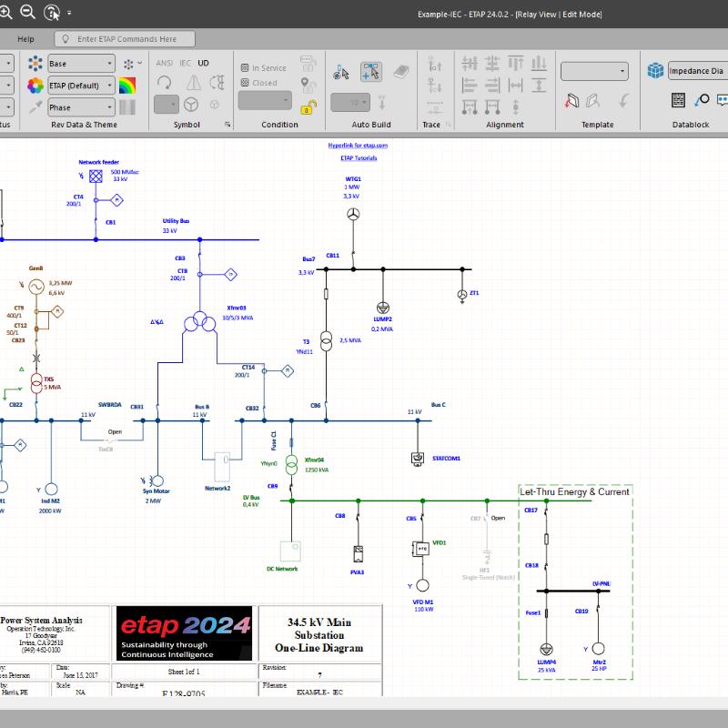Viewport: 728px width, 728px height.
Task: Click the Syn Motor label
Action: click(x=156, y=491)
